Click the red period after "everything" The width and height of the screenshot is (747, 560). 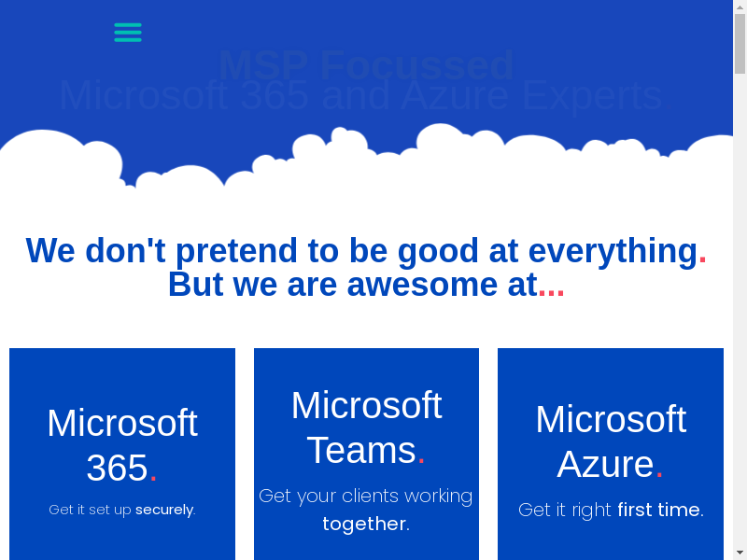pos(702,253)
